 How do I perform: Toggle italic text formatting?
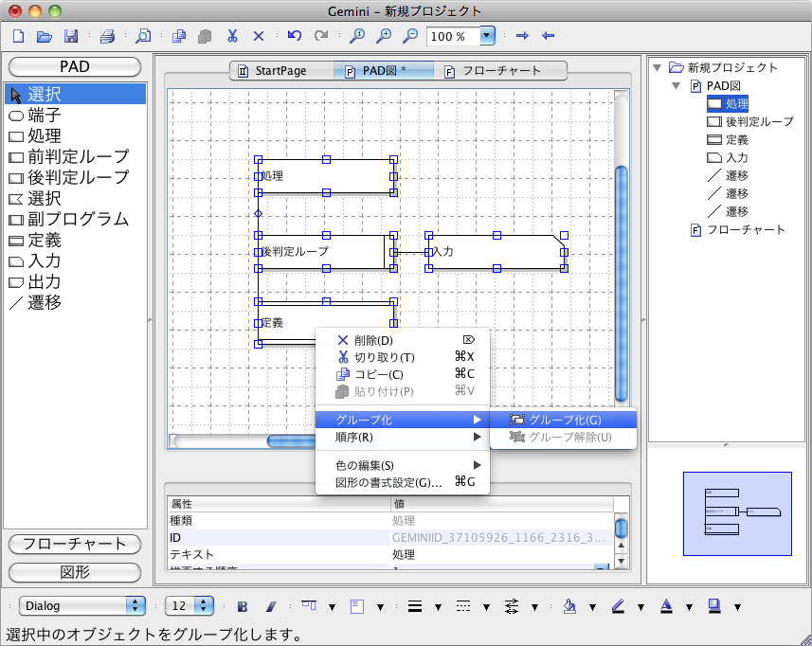pyautogui.click(x=271, y=606)
